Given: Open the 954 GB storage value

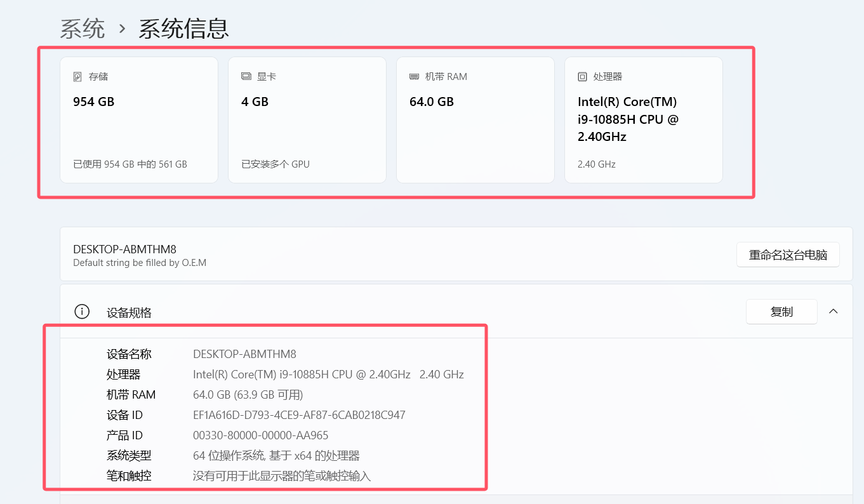Looking at the screenshot, I should 94,102.
